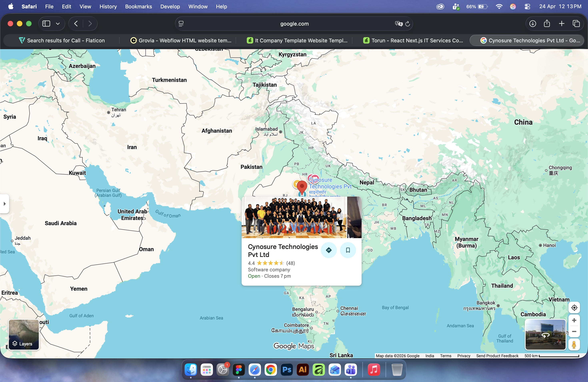This screenshot has width=588, height=382.
Task: Show Safari downloads
Action: [x=533, y=24]
